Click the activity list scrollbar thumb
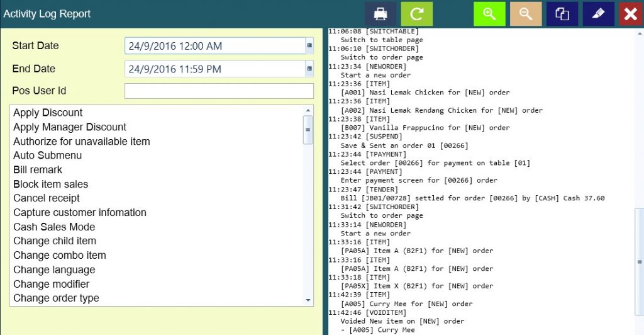This screenshot has height=335, width=644. pos(308,130)
